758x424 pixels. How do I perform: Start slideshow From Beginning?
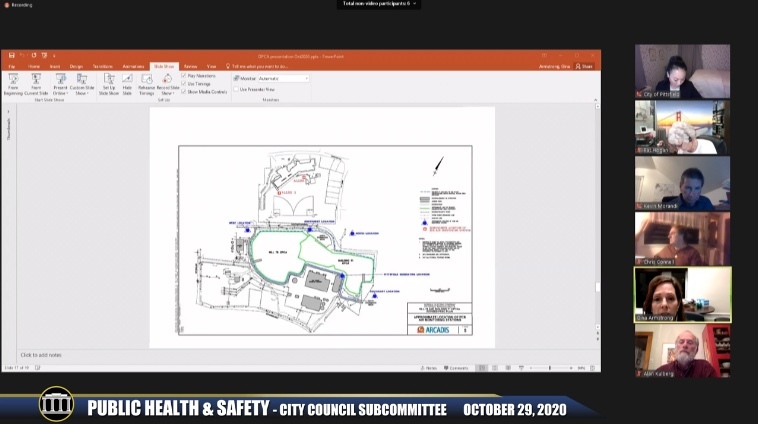tap(14, 82)
